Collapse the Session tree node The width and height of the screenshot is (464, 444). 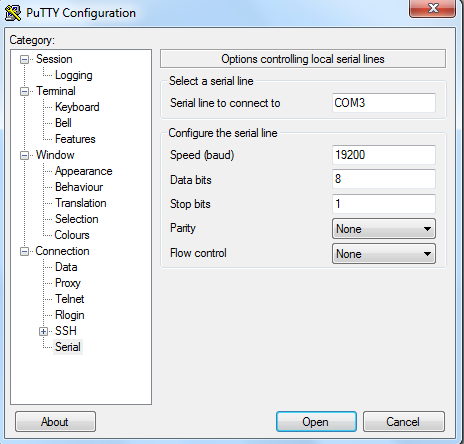click(24, 60)
